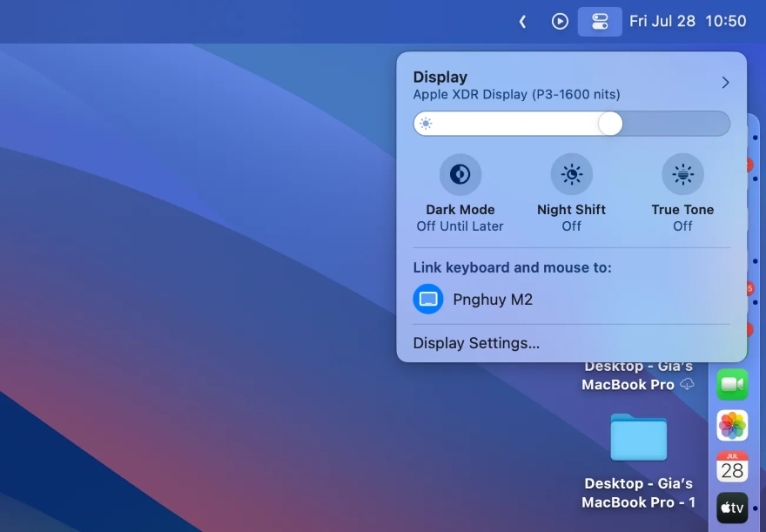Click the Screen Mirroring icon in the menu bar
Image resolution: width=766 pixels, height=532 pixels.
(x=598, y=21)
